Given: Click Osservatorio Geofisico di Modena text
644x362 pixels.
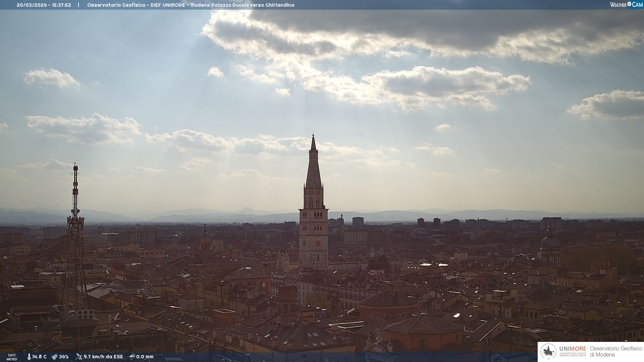Looking at the screenshot, I should click(616, 352).
